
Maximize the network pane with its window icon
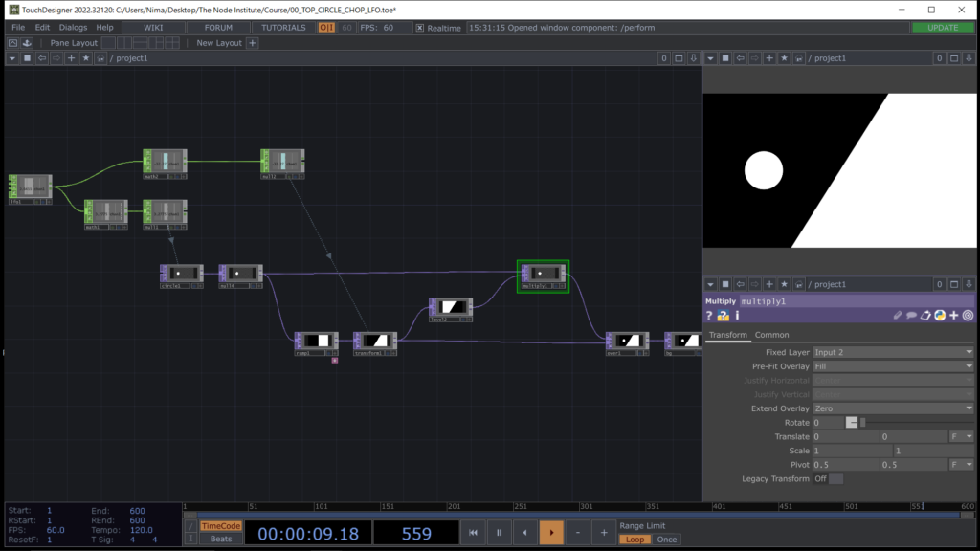point(679,58)
